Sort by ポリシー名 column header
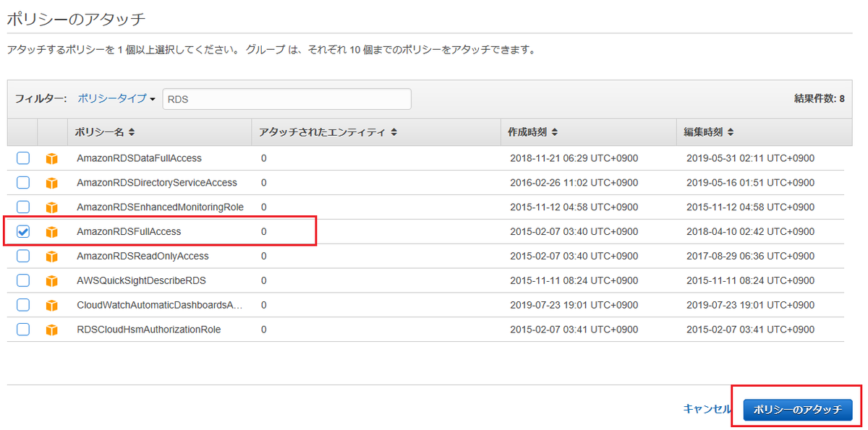 105,133
